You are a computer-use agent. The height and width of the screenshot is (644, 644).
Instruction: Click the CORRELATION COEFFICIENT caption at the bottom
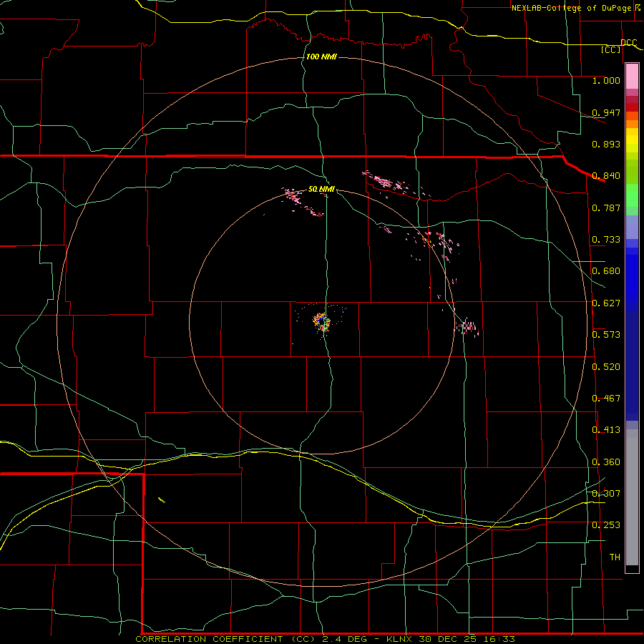pos(326,639)
